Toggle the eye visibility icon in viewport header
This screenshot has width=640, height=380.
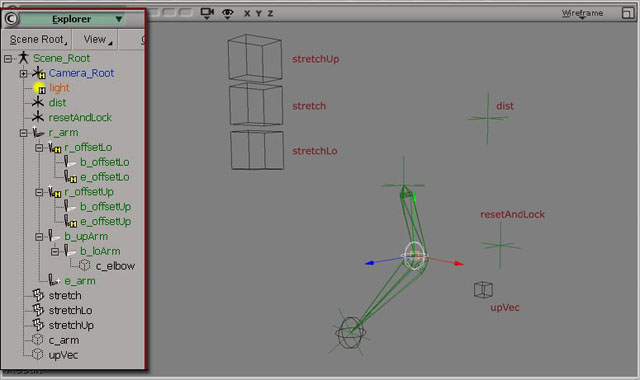(227, 14)
